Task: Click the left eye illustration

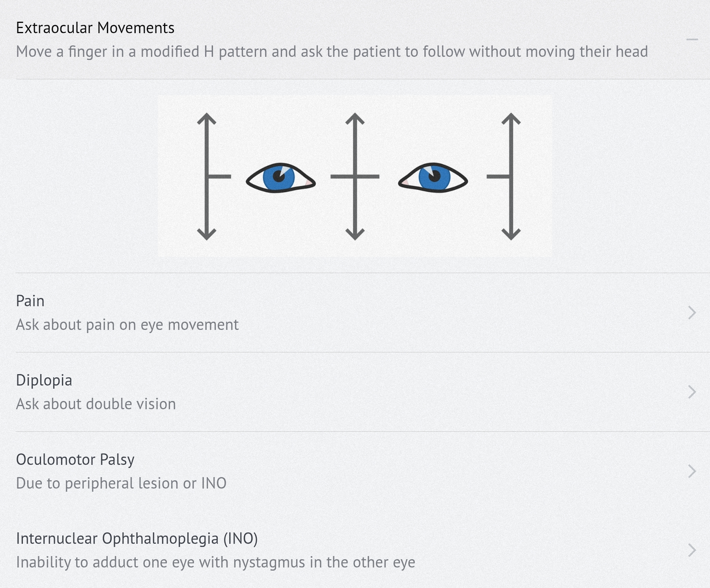Action: [280, 178]
